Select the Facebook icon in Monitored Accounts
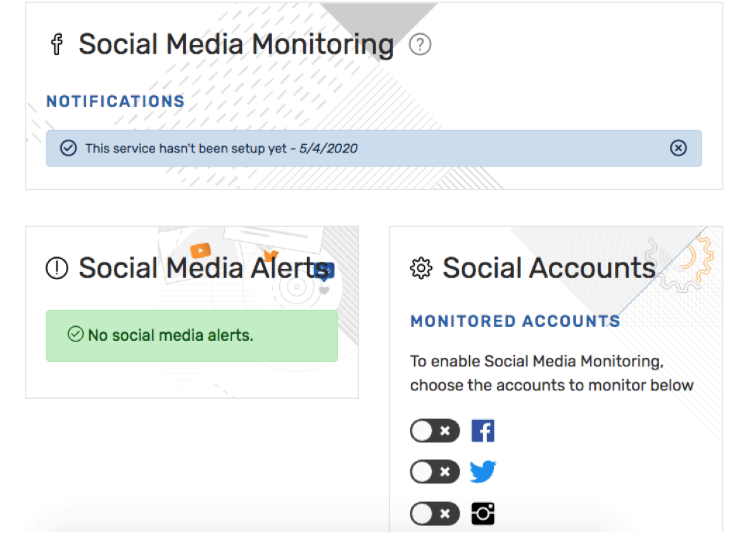 [482, 431]
